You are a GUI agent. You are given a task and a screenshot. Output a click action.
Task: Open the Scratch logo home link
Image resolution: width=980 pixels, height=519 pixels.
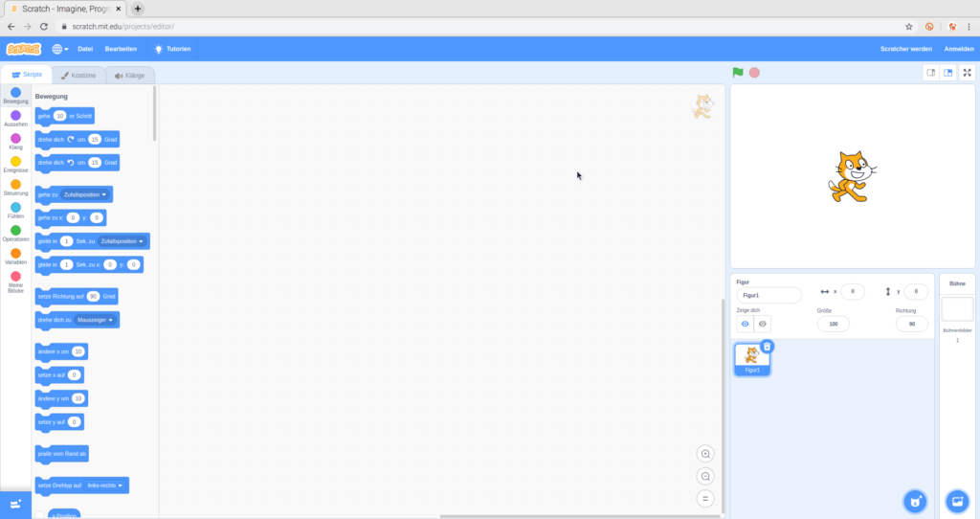[x=24, y=49]
